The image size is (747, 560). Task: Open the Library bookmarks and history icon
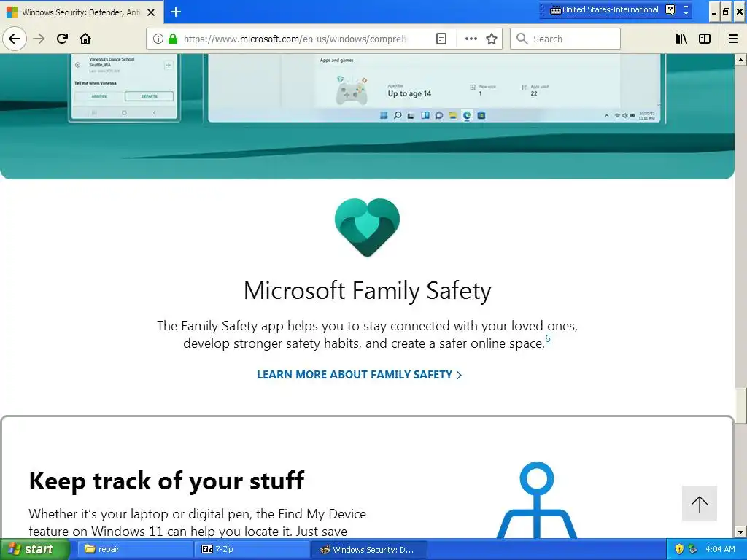coord(681,39)
